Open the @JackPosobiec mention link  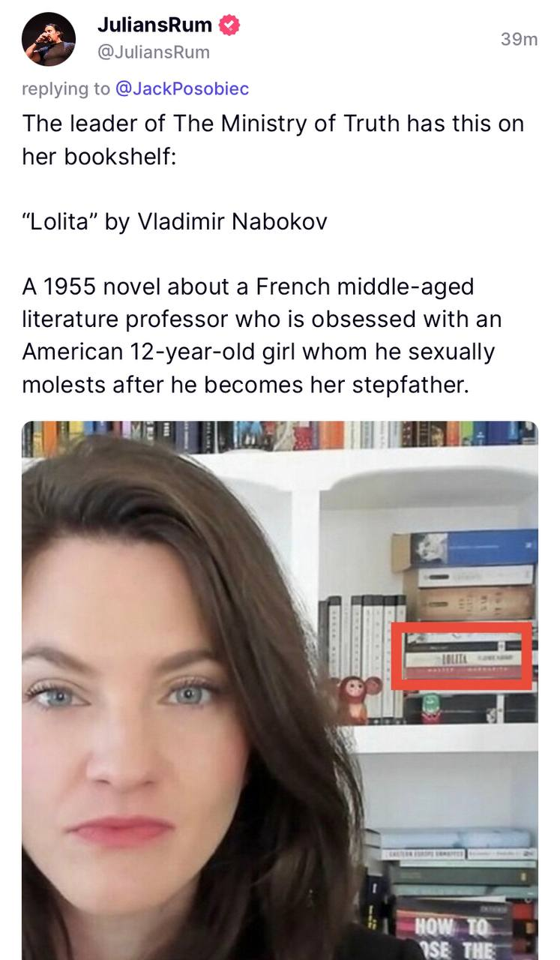click(x=181, y=88)
